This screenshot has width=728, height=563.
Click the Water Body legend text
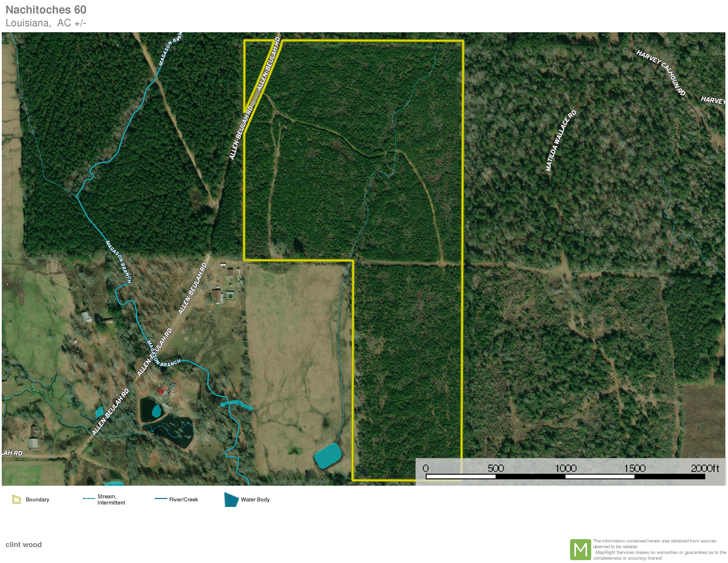(255, 499)
